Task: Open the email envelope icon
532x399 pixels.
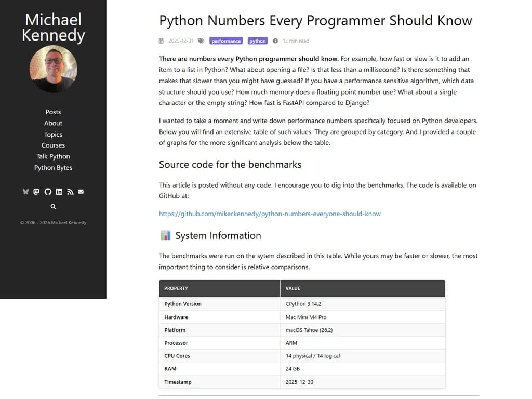Action: click(x=81, y=191)
